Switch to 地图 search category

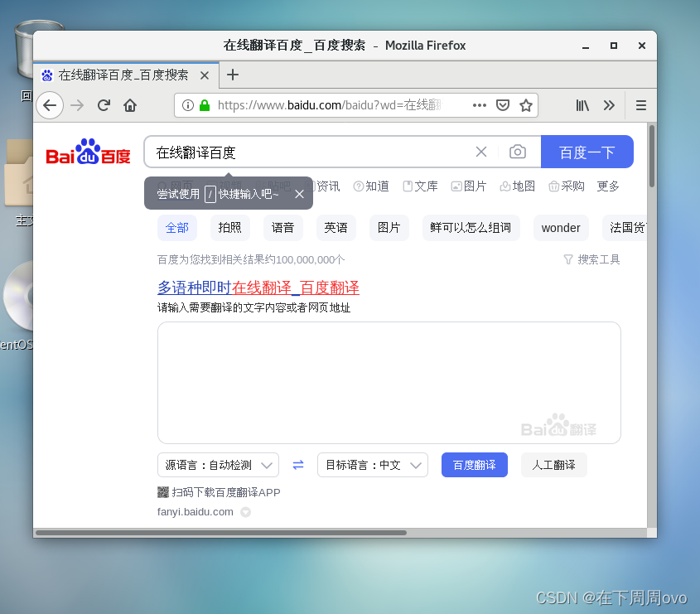(x=518, y=186)
